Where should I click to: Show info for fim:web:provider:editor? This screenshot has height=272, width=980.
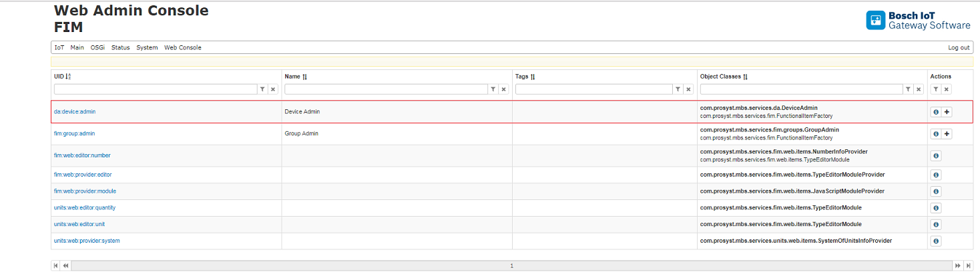pos(936,175)
